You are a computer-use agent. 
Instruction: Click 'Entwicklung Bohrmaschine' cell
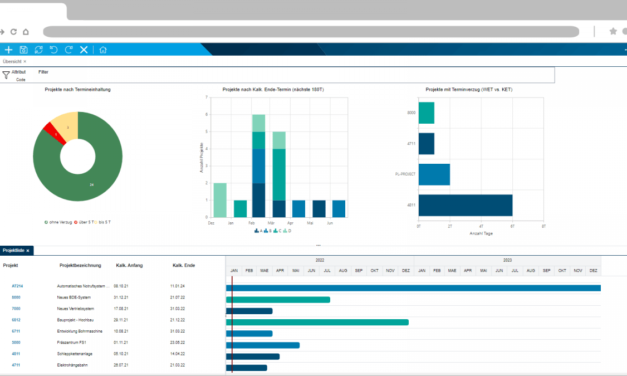(80, 331)
